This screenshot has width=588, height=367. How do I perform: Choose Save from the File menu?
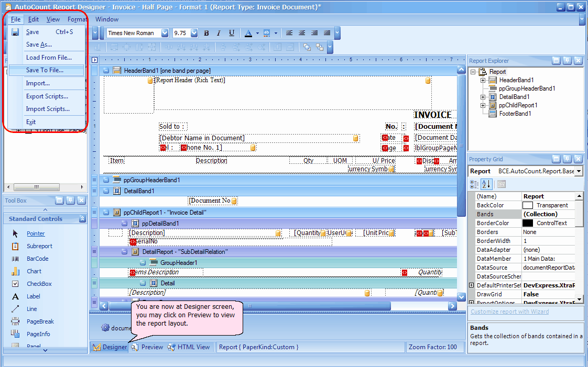point(47,32)
